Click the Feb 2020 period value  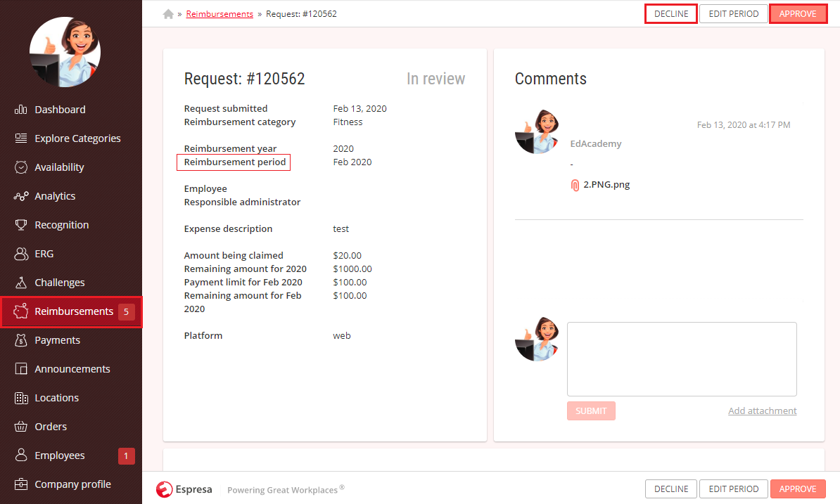pos(352,162)
